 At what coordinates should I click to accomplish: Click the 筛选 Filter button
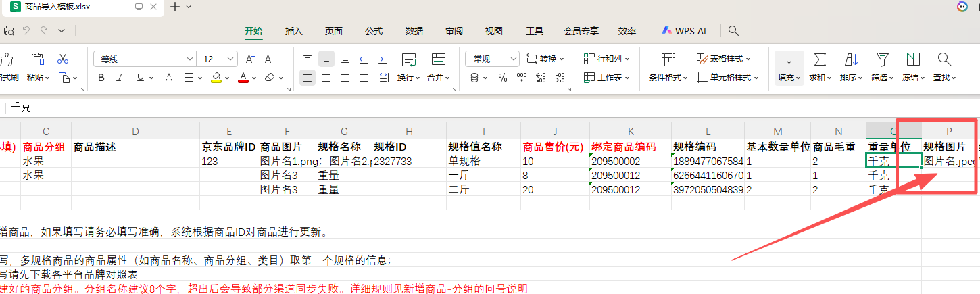point(882,67)
